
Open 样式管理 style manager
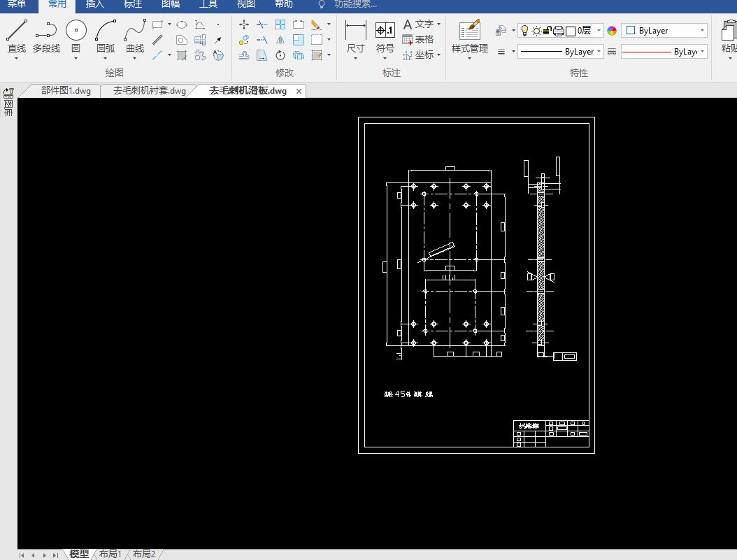click(470, 36)
